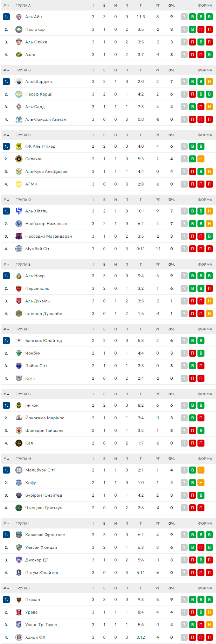Sort Група B by points column ОЧ.

coord(172,70)
